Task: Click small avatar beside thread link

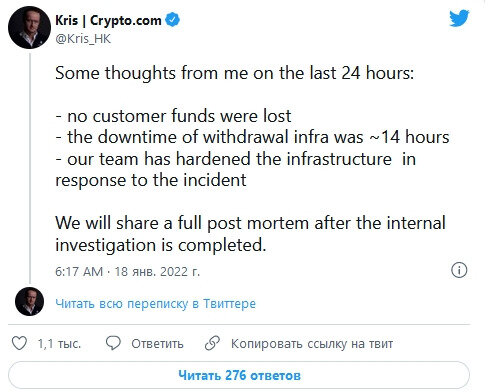Action: coord(29,301)
